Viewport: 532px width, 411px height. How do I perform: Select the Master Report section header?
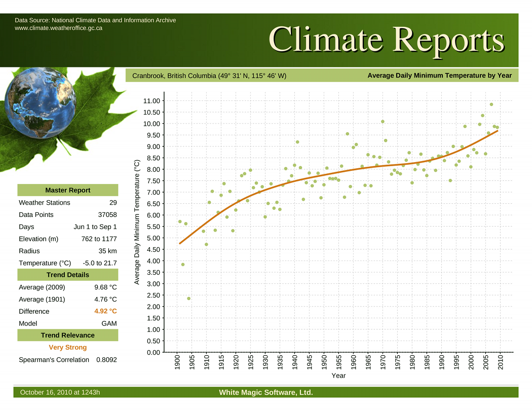(x=68, y=190)
